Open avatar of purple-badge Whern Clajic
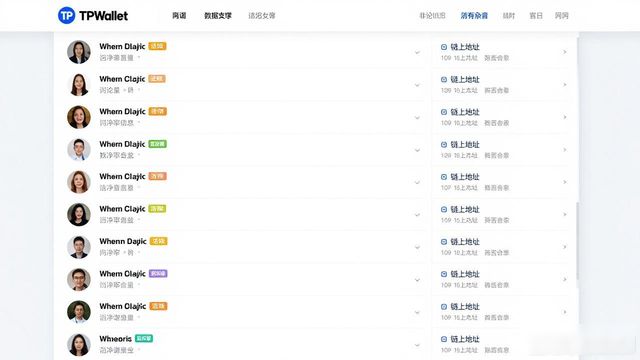The image size is (640, 360). pyautogui.click(x=79, y=280)
